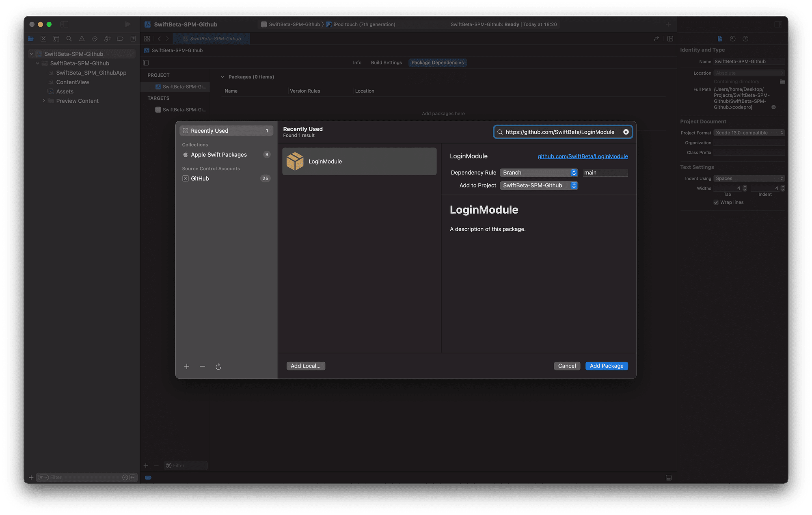Toggle the Wrap lines checkbox
This screenshot has height=515, width=812.
(716, 202)
